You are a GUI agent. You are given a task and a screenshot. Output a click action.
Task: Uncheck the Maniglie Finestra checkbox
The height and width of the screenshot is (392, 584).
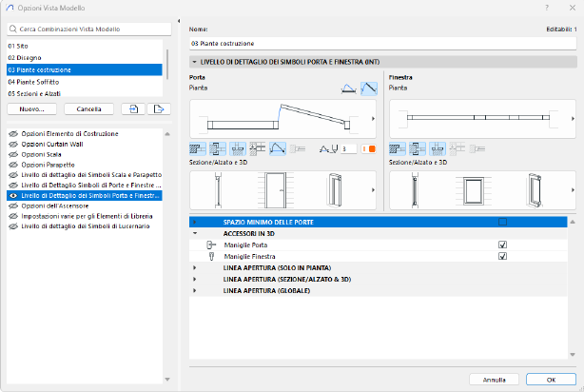pyautogui.click(x=502, y=257)
